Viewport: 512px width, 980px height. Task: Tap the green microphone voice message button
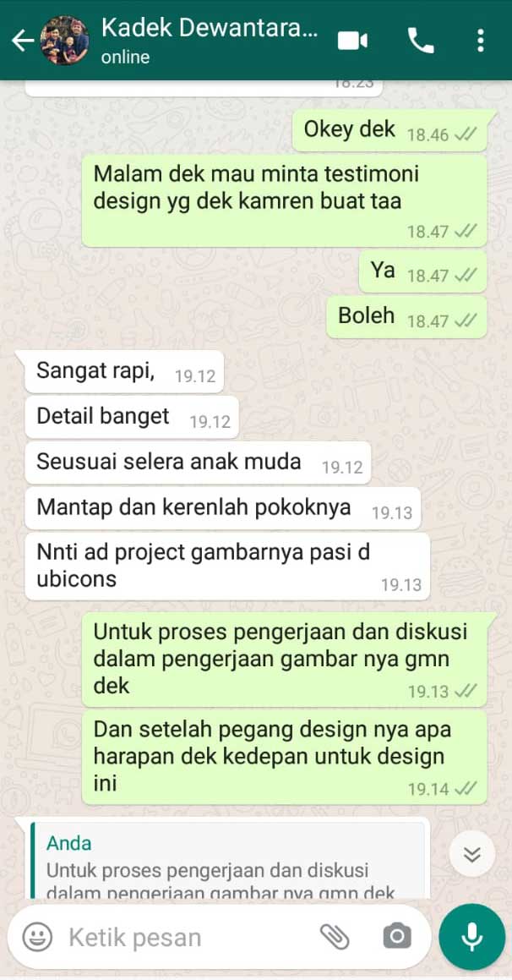tap(472, 937)
